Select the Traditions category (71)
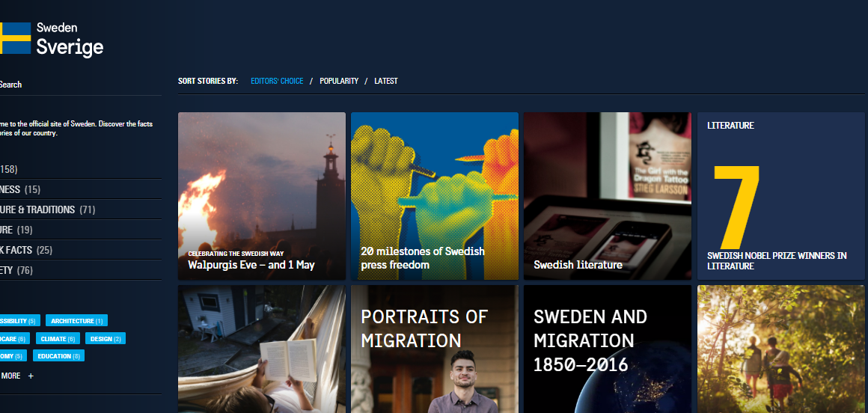Image resolution: width=868 pixels, height=413 pixels. (x=80, y=209)
